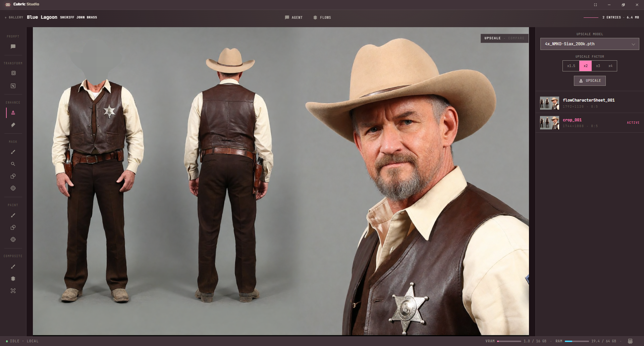644x346 pixels.
Task: Click the SHERIFF JOHN BRASS subtitle
Action: click(x=78, y=17)
